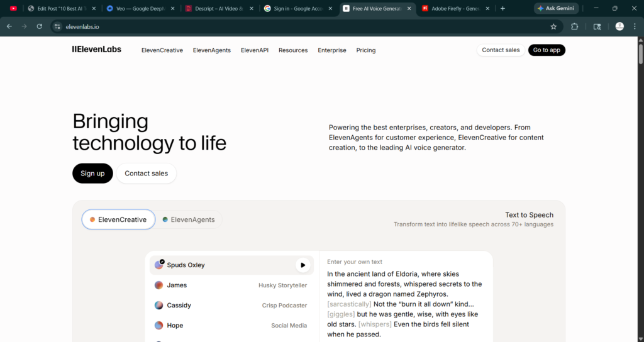Open the Pricing page in navigation

(365, 50)
